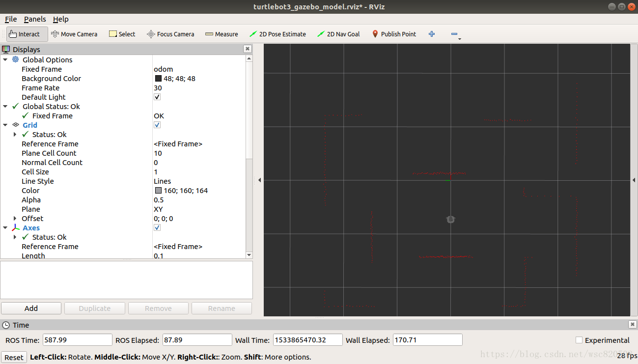Select the Normal Cell Count row
638x364 pixels.
123,163
